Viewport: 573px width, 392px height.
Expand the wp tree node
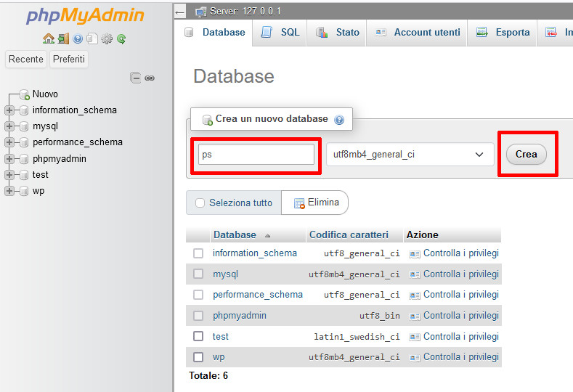tap(9, 191)
